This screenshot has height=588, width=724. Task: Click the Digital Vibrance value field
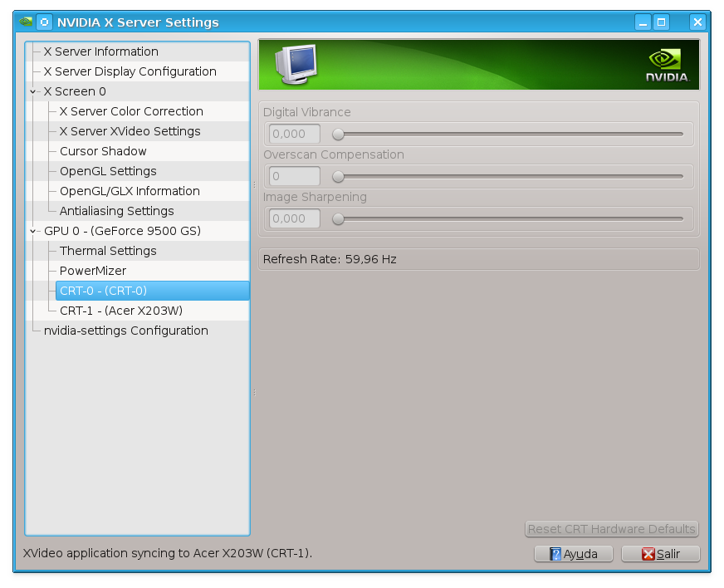point(295,134)
